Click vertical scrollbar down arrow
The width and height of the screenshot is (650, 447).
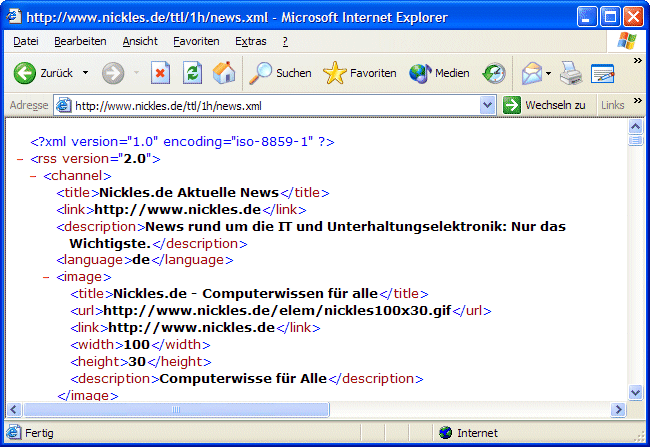(635, 392)
